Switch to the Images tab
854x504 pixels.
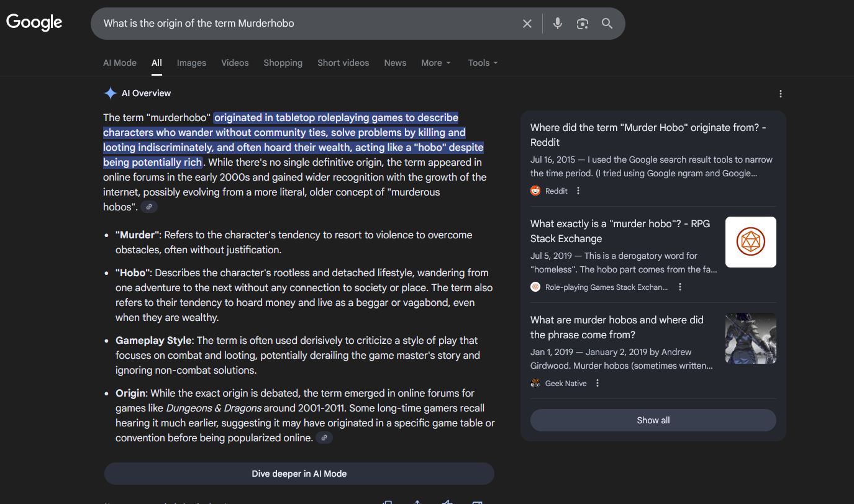coord(191,63)
